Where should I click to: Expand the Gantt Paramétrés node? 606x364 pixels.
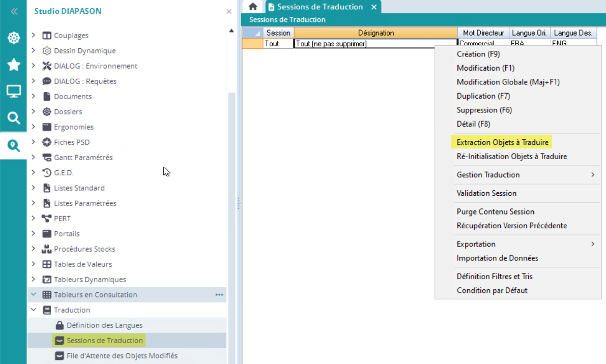[34, 158]
